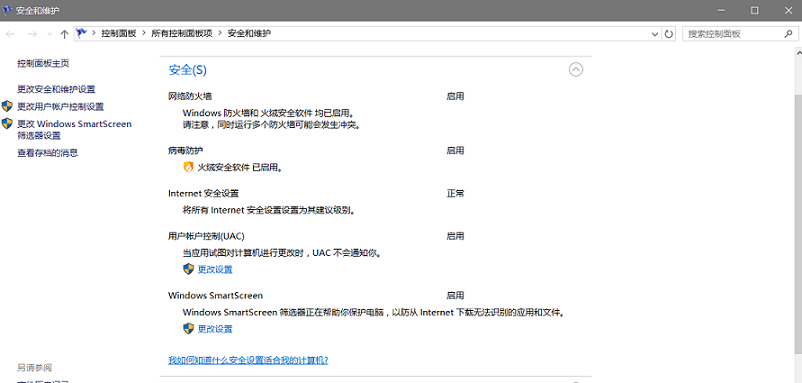This screenshot has height=383, width=802.
Task: Click 更改设置 link under 用户帐户控制(UAC)
Action: (215, 269)
